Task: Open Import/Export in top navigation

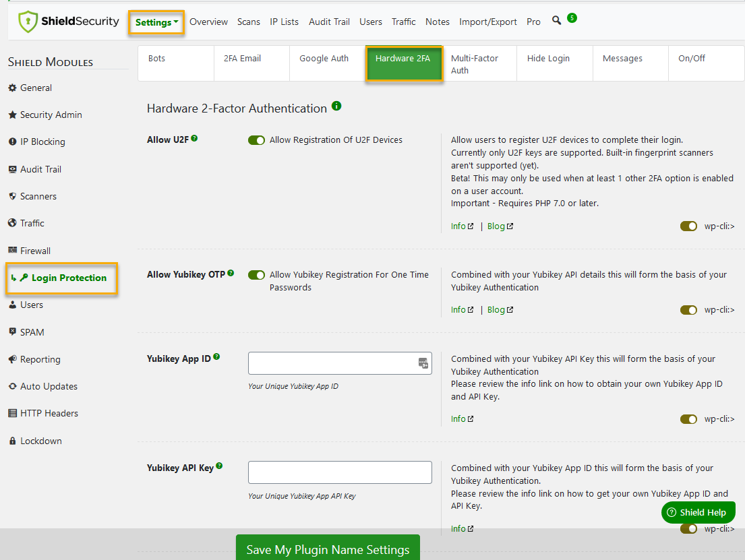Action: [x=488, y=22]
